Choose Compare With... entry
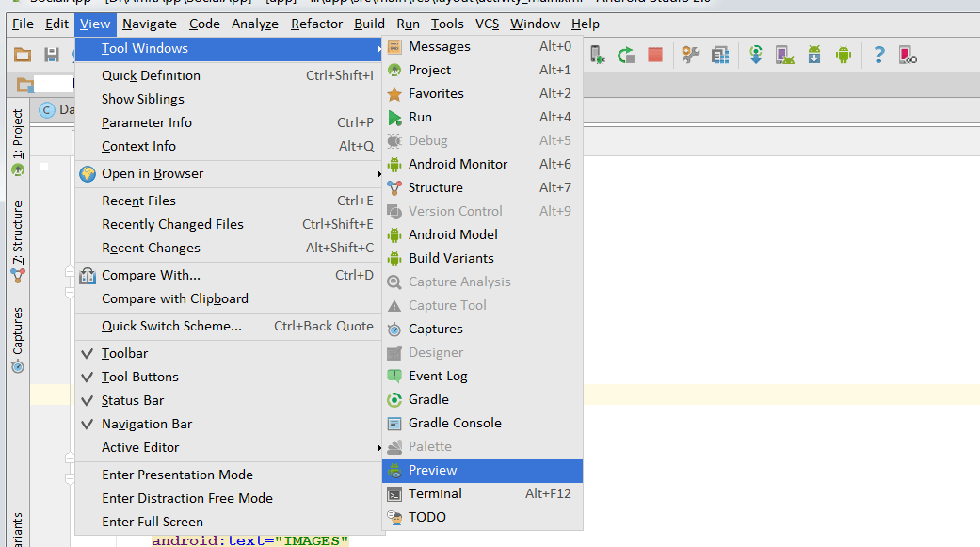 (x=229, y=275)
